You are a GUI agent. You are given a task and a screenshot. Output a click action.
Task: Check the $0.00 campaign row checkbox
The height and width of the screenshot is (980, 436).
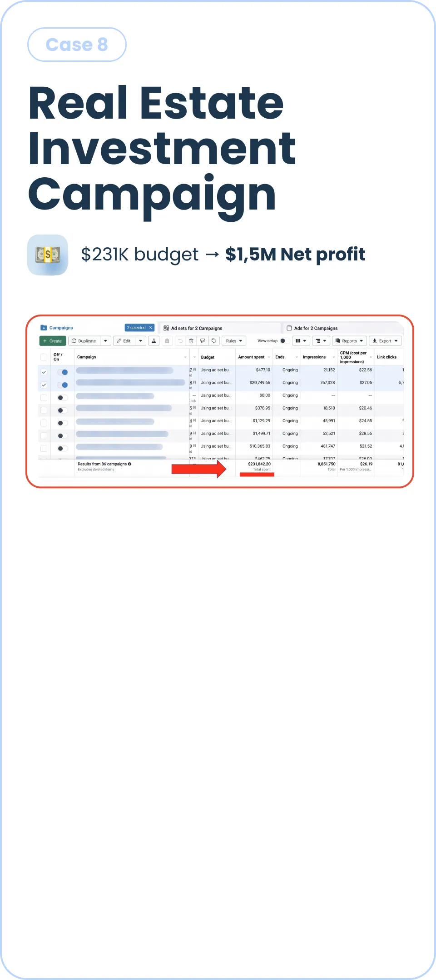tap(44, 398)
